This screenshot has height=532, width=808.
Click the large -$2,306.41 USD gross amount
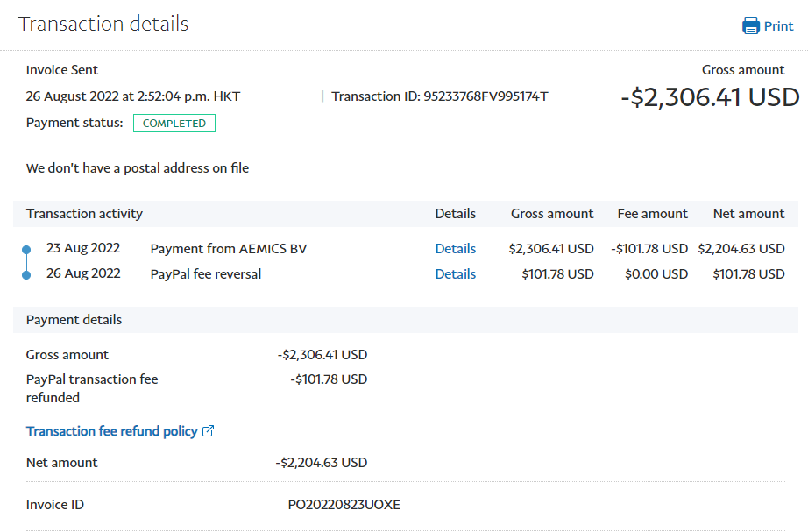tap(710, 96)
